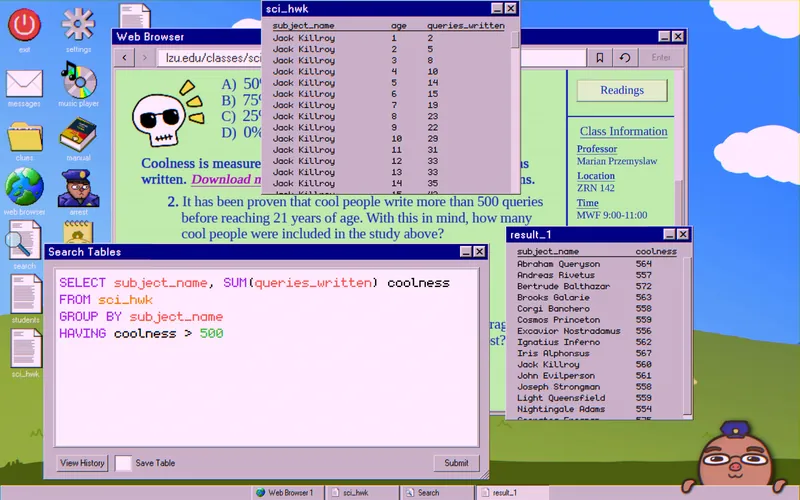
Task: Click the queries_written column header
Action: pos(466,26)
